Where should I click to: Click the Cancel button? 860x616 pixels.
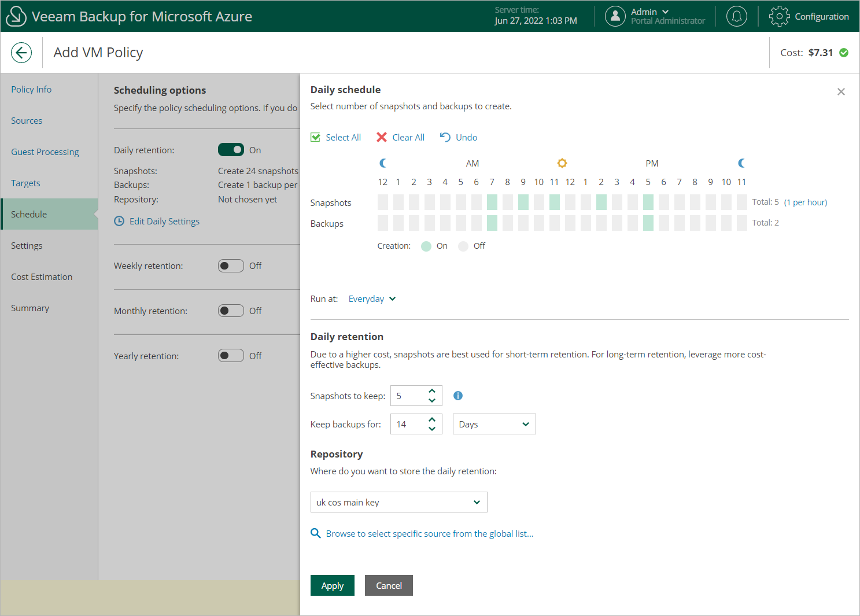pyautogui.click(x=389, y=585)
